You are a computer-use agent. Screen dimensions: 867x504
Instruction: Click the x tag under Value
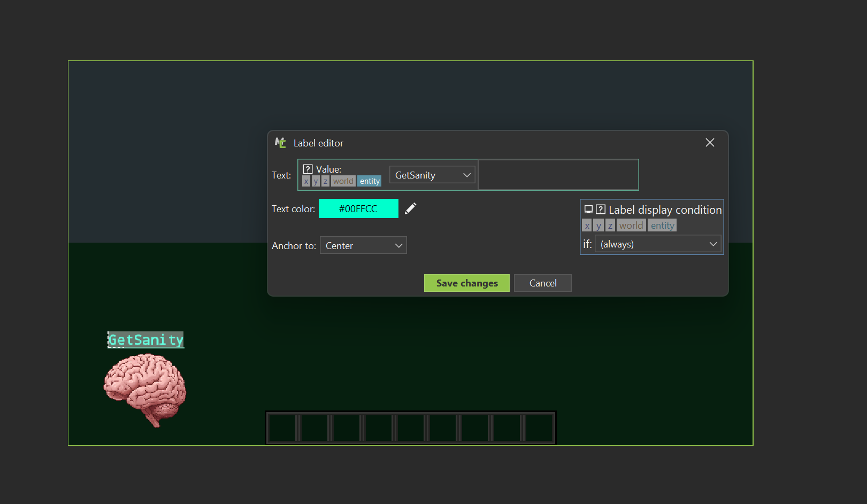tap(306, 181)
